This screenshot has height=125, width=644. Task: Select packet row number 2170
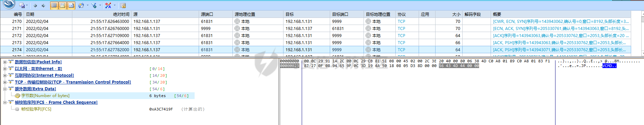315,22
